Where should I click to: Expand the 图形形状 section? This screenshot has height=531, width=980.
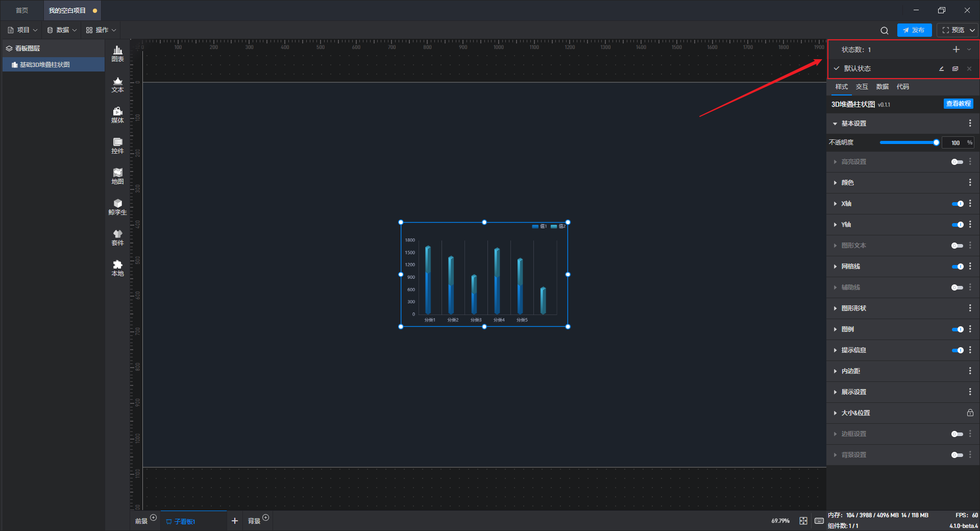(x=835, y=308)
